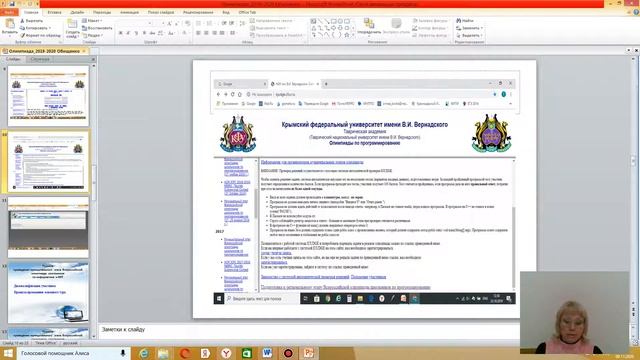The height and width of the screenshot is (360, 640).
Task: Increase font size with the large A icon
Action: click(169, 24)
